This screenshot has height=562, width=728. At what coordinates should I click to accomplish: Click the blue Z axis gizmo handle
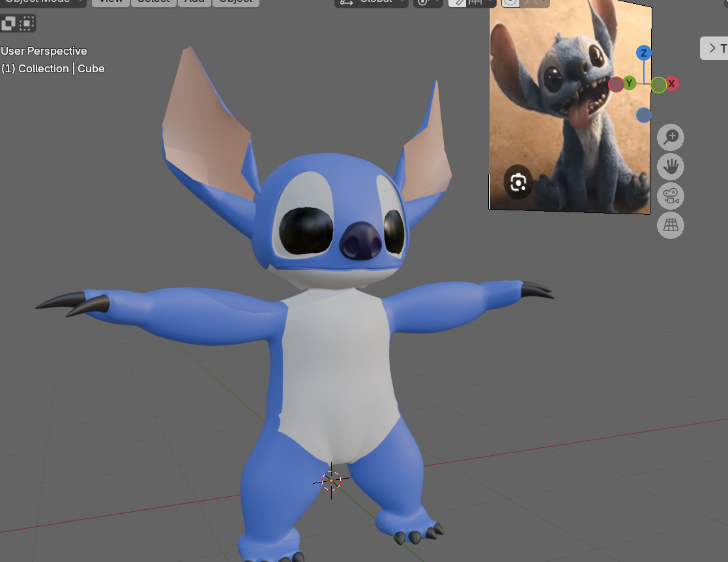click(643, 53)
